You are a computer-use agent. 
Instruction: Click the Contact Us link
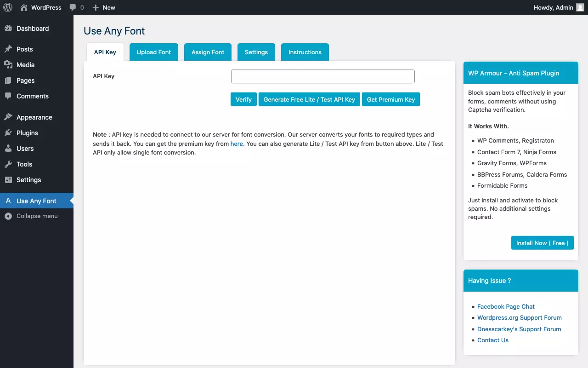(x=493, y=340)
